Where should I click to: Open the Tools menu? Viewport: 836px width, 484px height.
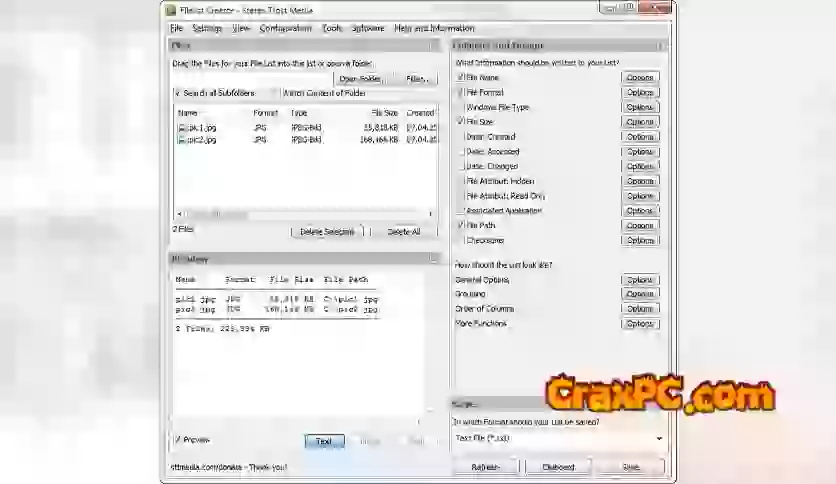(332, 28)
